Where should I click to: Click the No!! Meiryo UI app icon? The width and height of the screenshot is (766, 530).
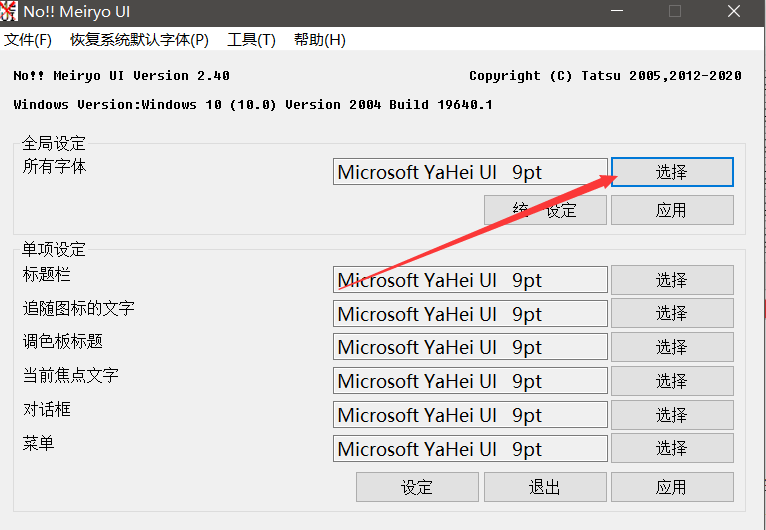coord(9,11)
